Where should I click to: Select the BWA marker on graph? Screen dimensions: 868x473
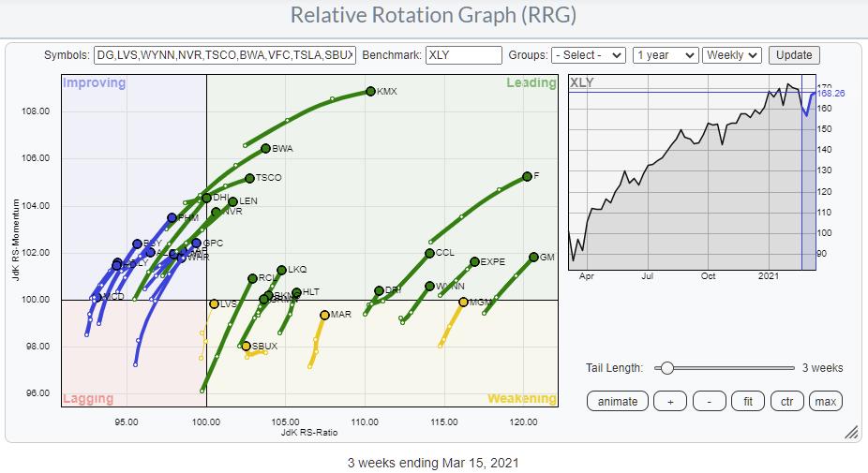(x=265, y=148)
